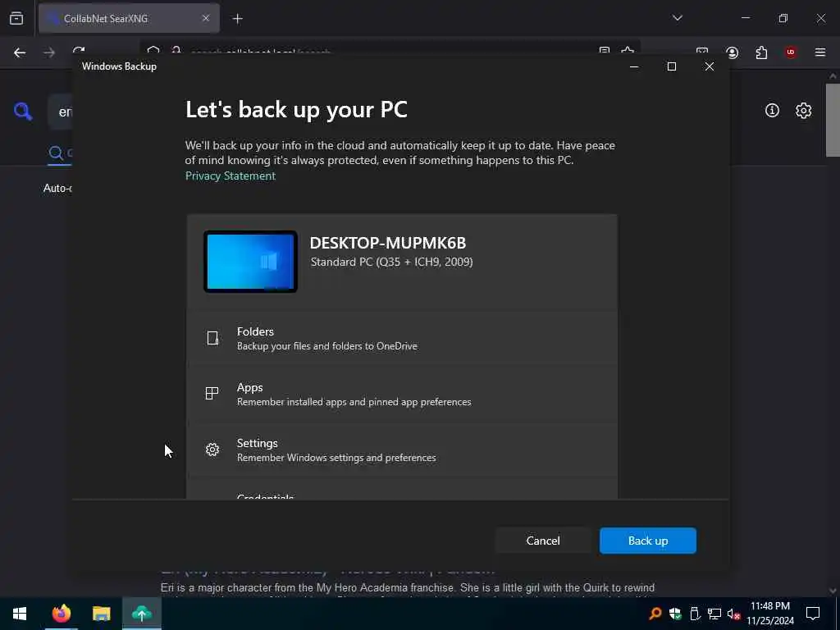Viewport: 840px width, 630px height.
Task: Click the Windows Backup taskbar icon
Action: pos(141,614)
